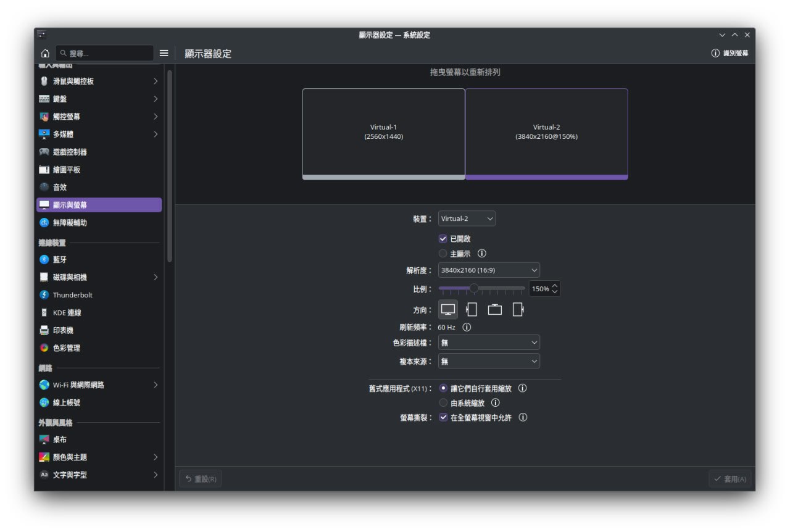This screenshot has width=790, height=532.
Task: Click info icon beside 60 Hz refresh rate
Action: click(467, 327)
